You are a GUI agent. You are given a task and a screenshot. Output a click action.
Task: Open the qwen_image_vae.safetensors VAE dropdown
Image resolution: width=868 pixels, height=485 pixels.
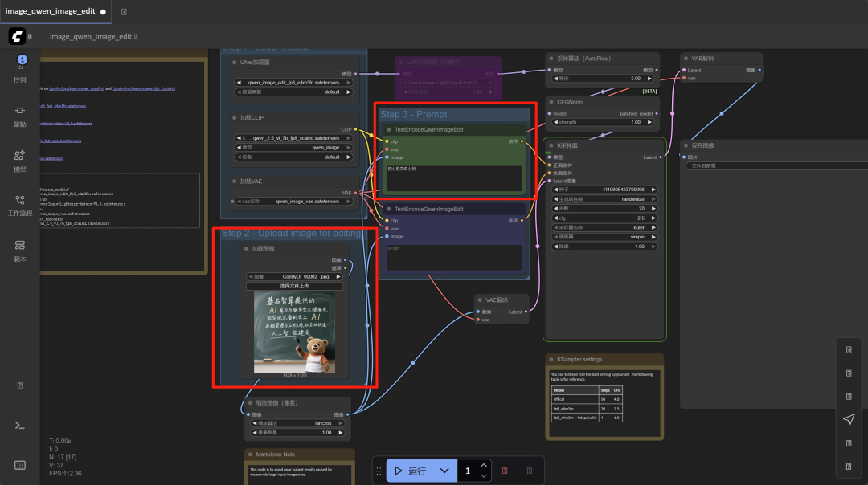click(294, 202)
